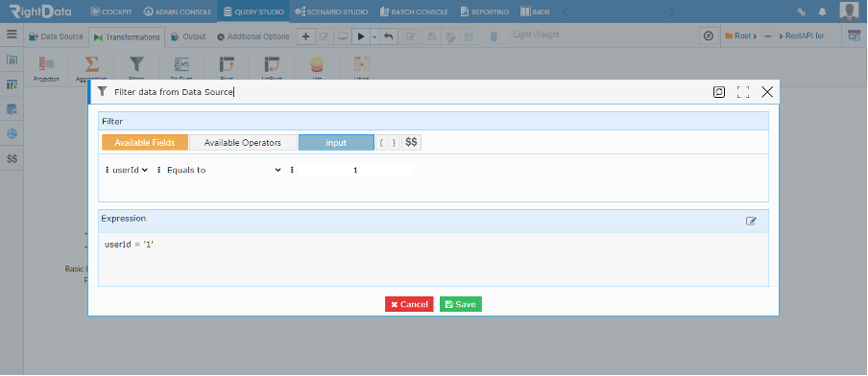The image size is (868, 376).
Task: Click the save disk toolbar icon
Action: (432, 36)
